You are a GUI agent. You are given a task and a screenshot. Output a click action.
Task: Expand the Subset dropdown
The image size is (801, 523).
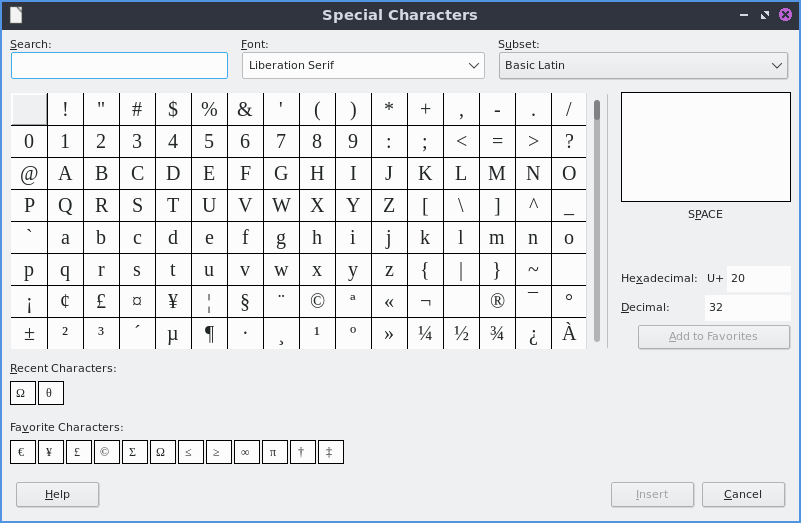coord(643,66)
